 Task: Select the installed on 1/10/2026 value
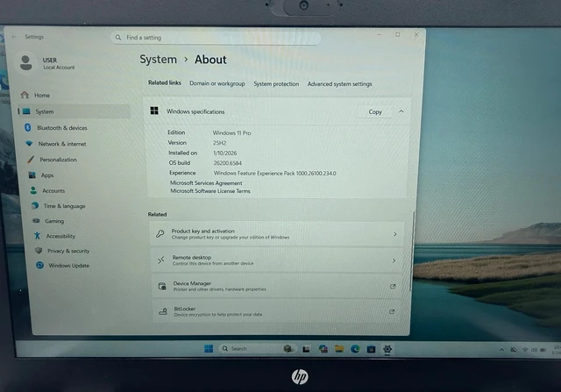[x=225, y=153]
